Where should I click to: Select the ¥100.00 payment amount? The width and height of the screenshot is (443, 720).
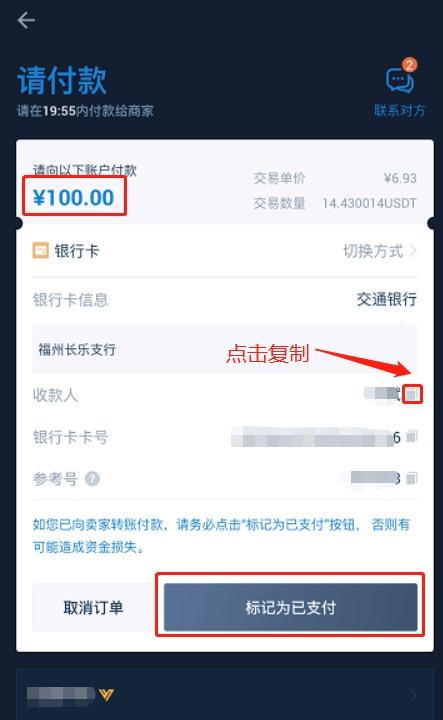coord(73,198)
